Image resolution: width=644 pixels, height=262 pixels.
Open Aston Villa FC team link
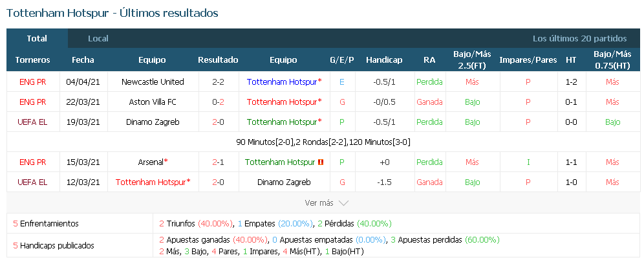pos(153,102)
